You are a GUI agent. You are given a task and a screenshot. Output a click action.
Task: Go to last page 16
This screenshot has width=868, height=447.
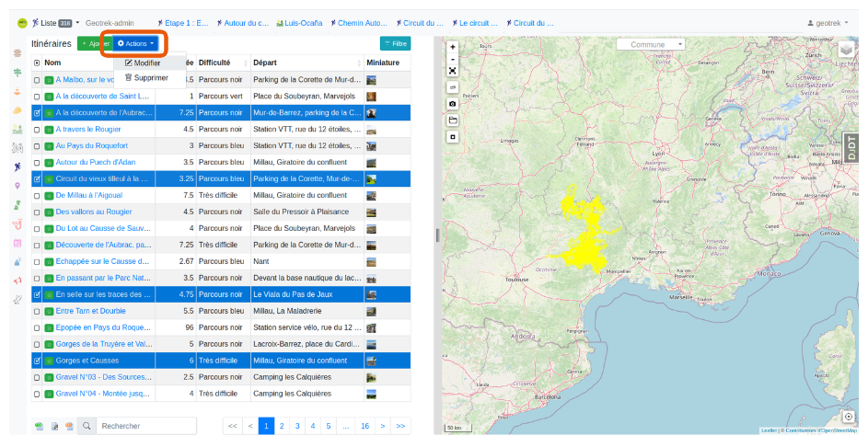coord(365,426)
